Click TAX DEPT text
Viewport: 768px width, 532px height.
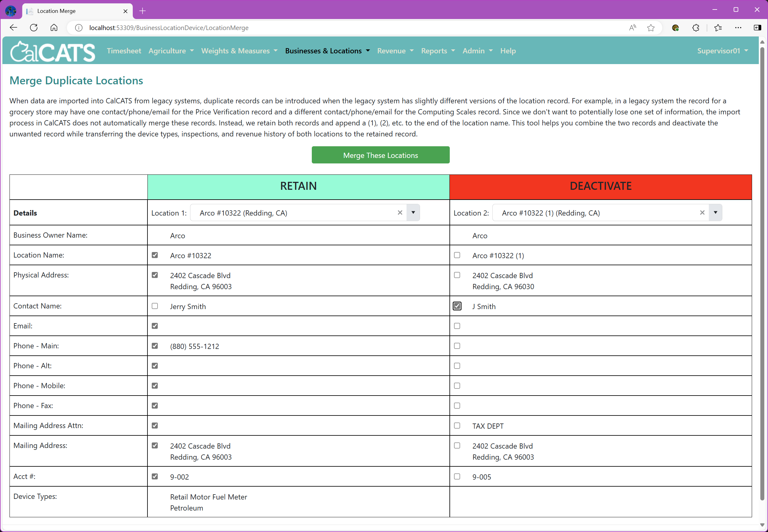[x=488, y=426]
